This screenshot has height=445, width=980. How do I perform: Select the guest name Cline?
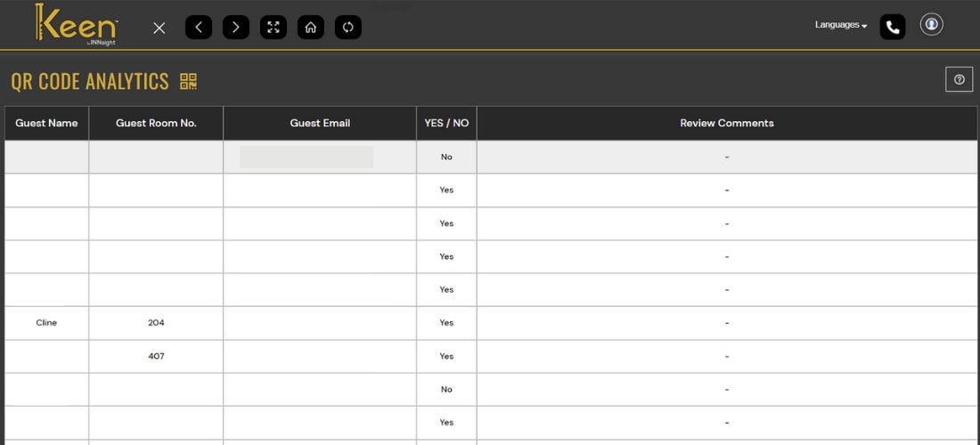pyautogui.click(x=46, y=323)
